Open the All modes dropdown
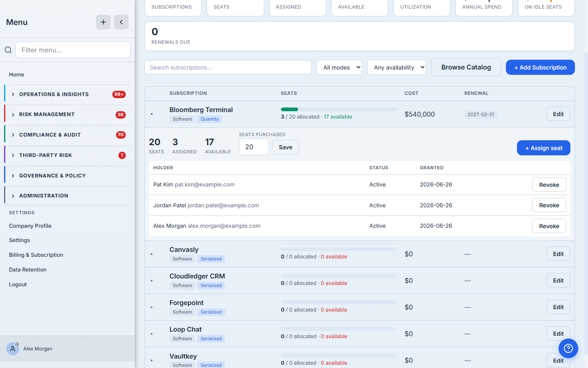 tap(339, 67)
